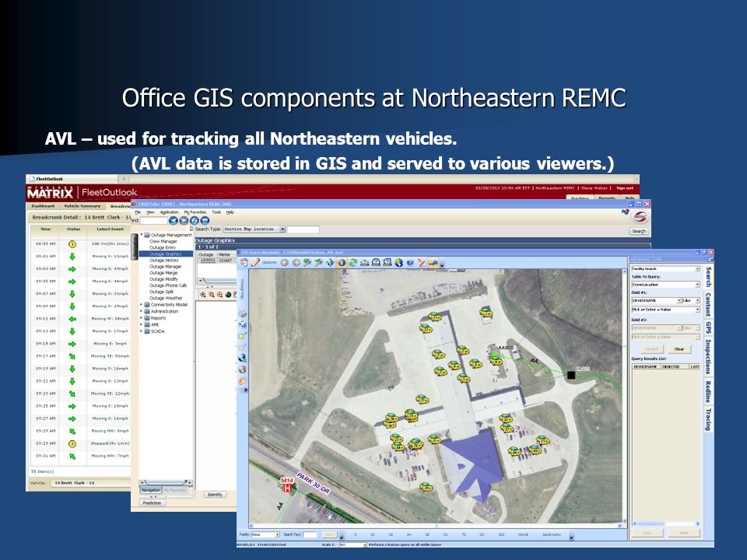747x560 pixels.
Task: Click the four-way move arrows icon in GIS toolbar
Action: [330, 262]
